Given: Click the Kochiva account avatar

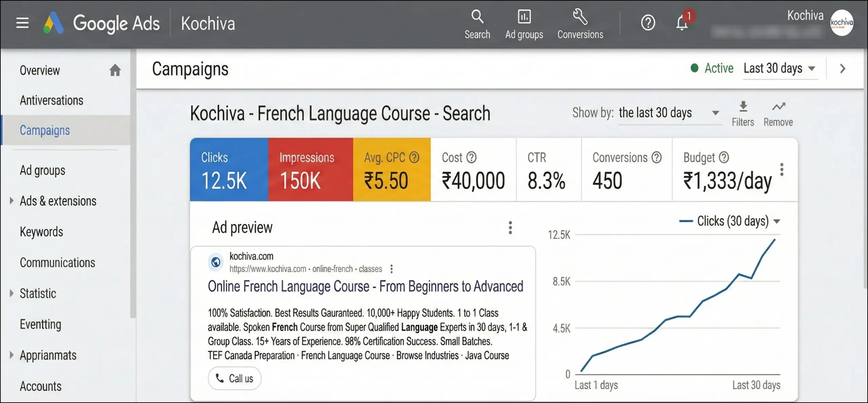Looking at the screenshot, I should (841, 23).
